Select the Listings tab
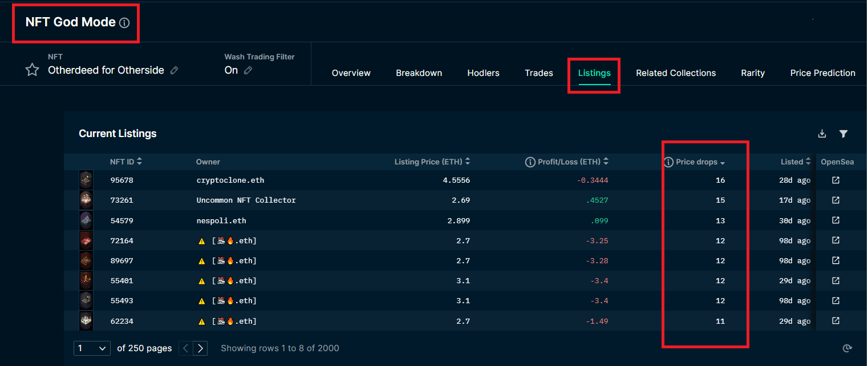The image size is (868, 366). (x=594, y=73)
